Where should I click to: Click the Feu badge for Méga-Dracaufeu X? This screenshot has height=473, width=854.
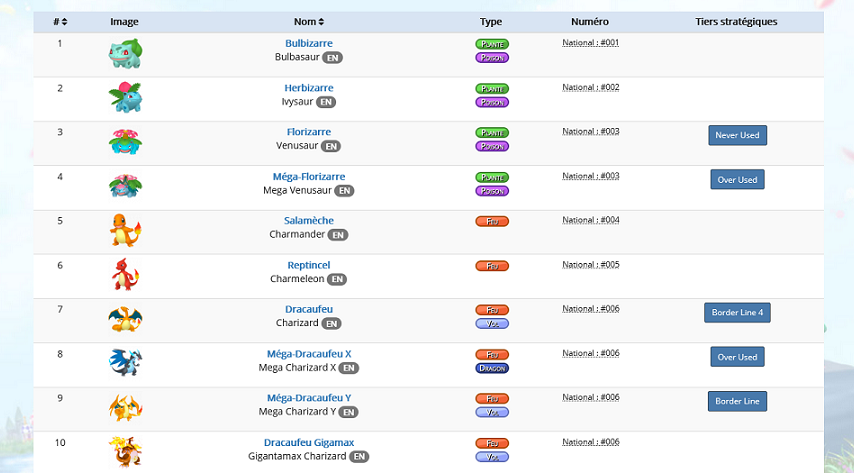492,355
